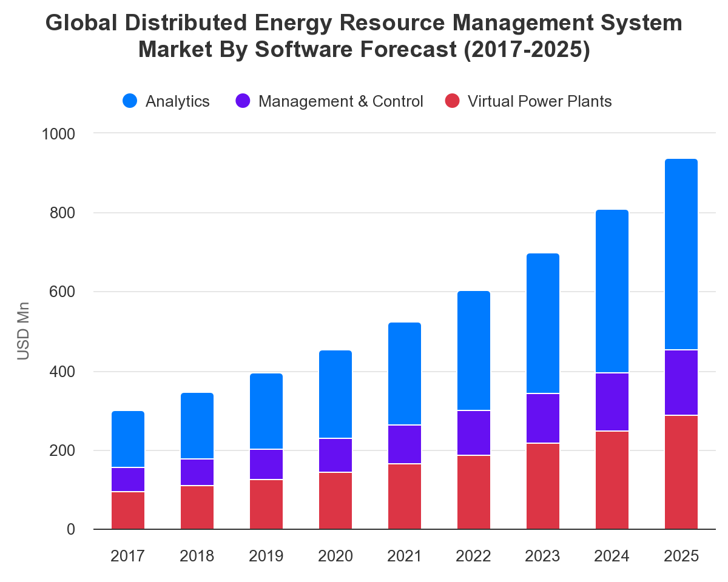The width and height of the screenshot is (728, 582).
Task: Click the 2020 x-axis label
Action: [x=335, y=556]
